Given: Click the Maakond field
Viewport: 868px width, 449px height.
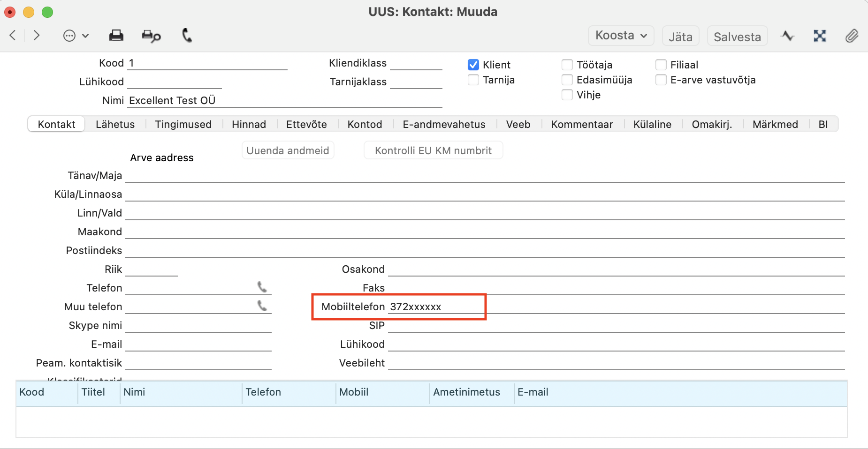Looking at the screenshot, I should coord(485,232).
